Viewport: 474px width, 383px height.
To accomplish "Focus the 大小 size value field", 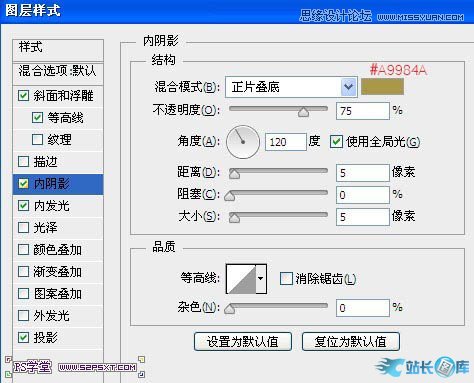I will click(363, 217).
